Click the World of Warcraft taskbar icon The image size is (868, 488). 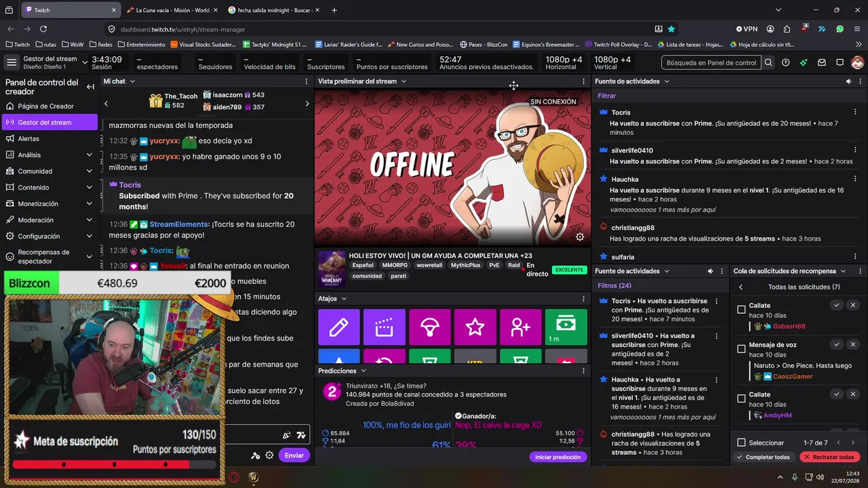(254, 477)
